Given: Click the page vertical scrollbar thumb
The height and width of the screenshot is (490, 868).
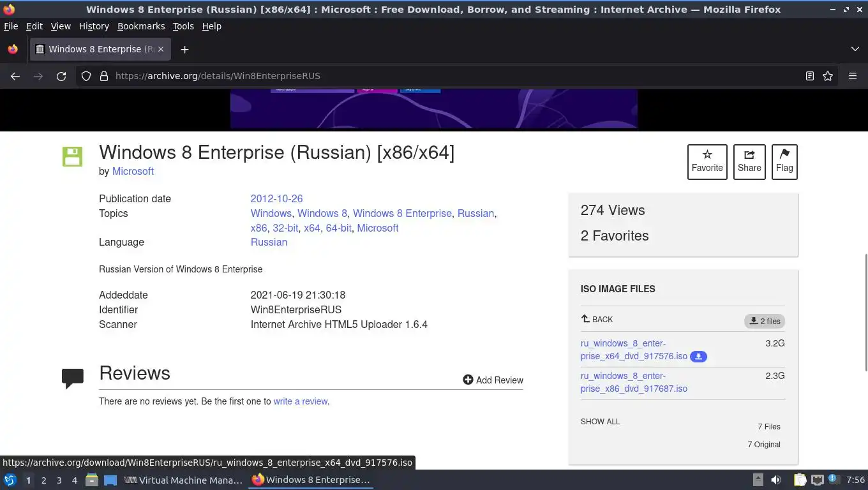Looking at the screenshot, I should tap(865, 311).
